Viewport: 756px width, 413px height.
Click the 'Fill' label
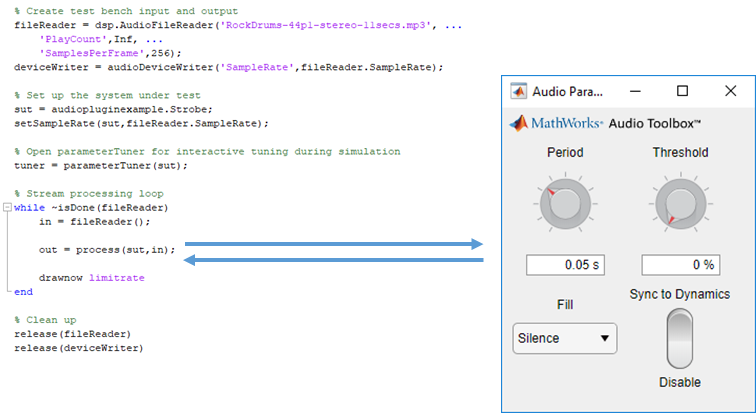click(565, 305)
